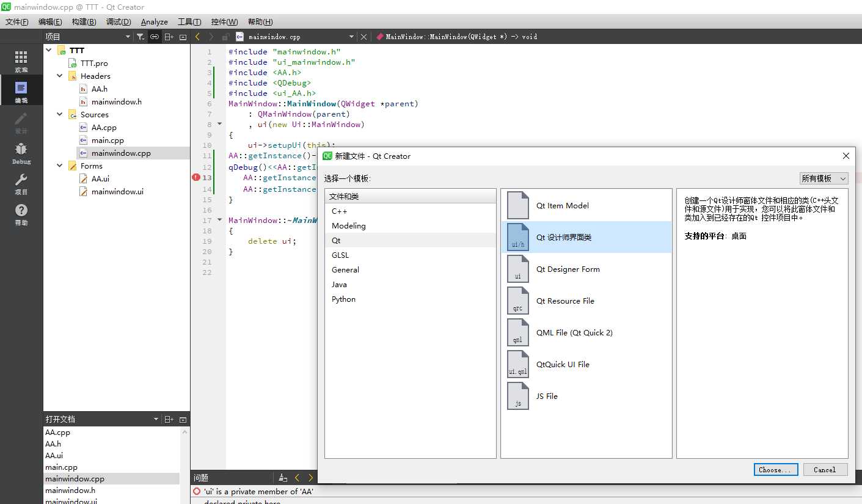Select the QtQuick UI File template

tap(586, 364)
